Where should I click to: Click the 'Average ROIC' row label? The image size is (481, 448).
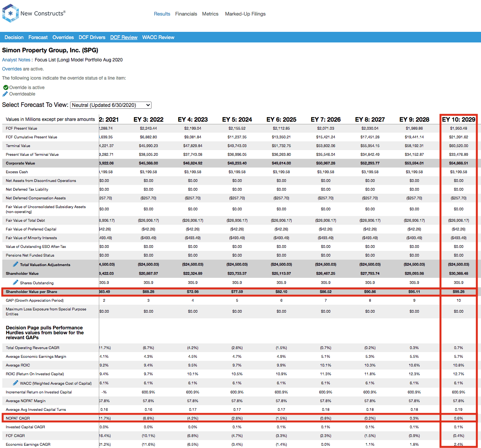[x=18, y=365]
